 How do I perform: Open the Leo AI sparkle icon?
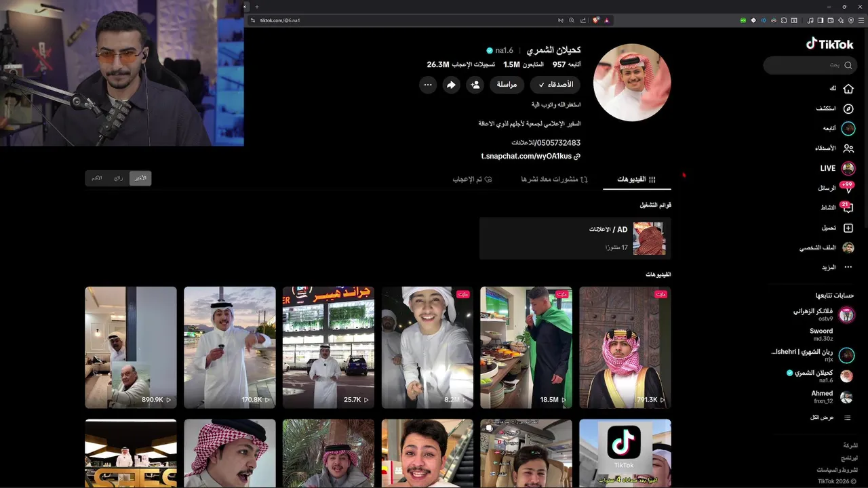pyautogui.click(x=841, y=20)
